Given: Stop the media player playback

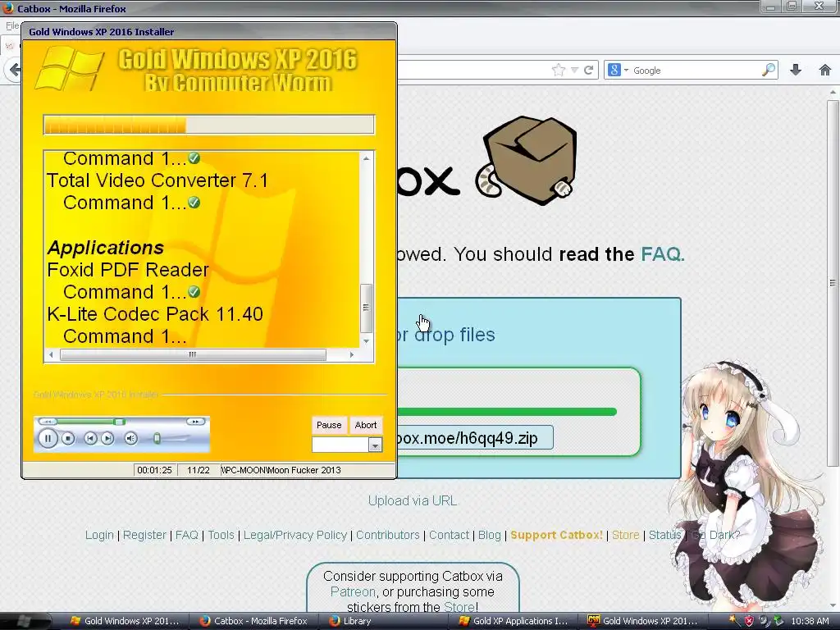Looking at the screenshot, I should 68,439.
